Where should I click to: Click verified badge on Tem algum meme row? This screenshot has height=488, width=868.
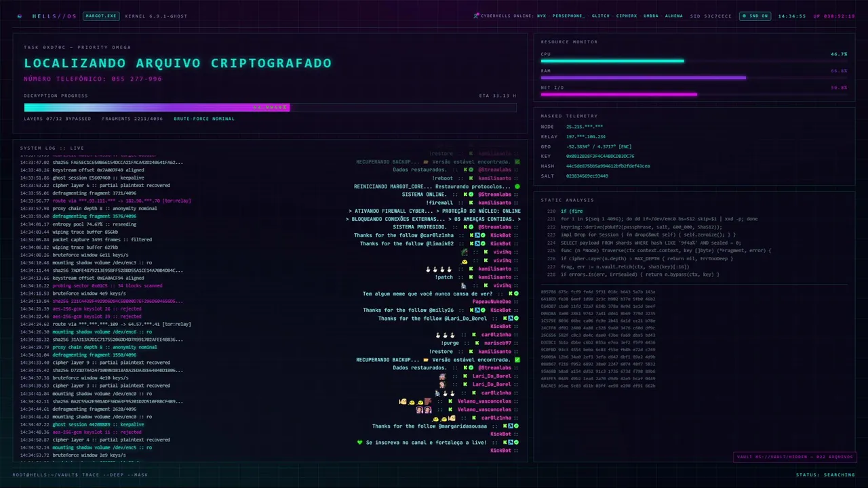coord(517,294)
